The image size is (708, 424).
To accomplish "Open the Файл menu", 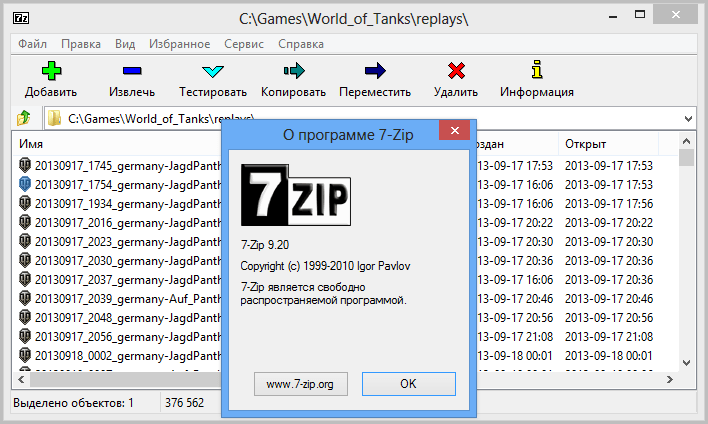I will [33, 44].
